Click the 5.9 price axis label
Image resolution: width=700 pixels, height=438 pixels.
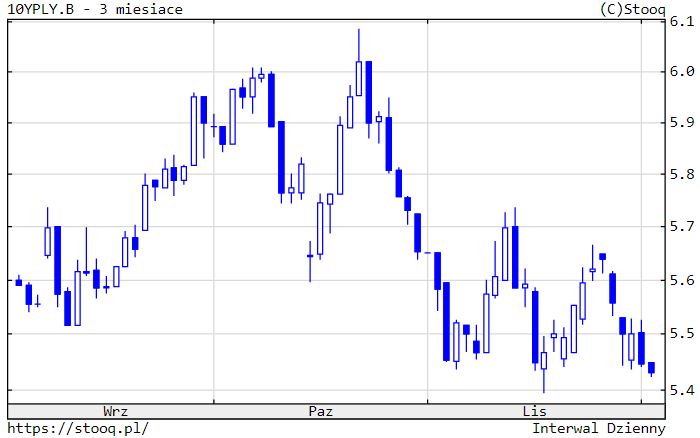pos(681,123)
